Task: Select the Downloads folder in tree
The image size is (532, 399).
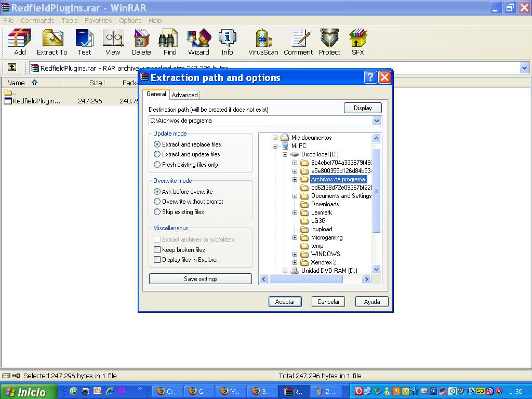Action: tap(325, 204)
